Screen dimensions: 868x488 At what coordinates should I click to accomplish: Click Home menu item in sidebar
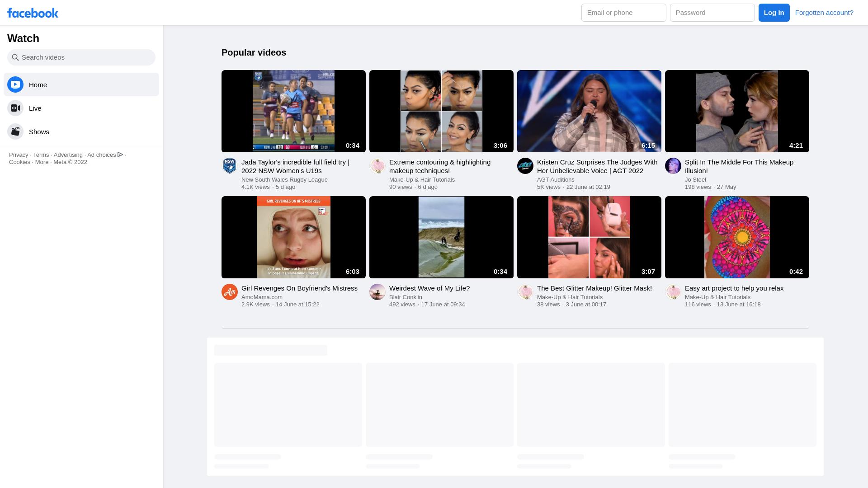(81, 84)
